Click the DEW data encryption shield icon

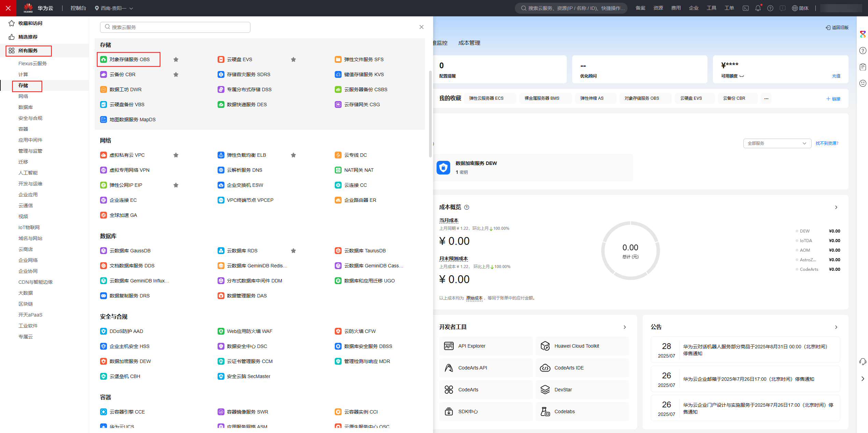click(x=443, y=168)
